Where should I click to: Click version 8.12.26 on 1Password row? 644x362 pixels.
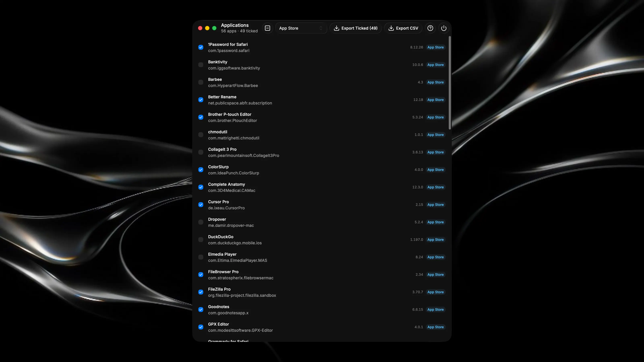click(417, 47)
